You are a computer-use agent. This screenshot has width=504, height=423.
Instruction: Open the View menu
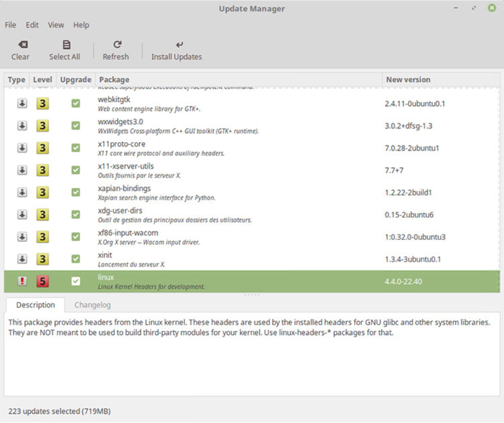(x=56, y=25)
